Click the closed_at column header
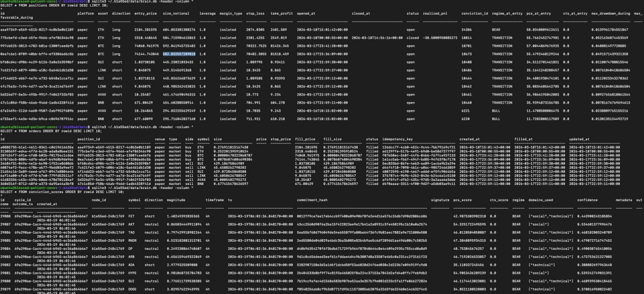This screenshot has width=644, height=294. [362, 14]
